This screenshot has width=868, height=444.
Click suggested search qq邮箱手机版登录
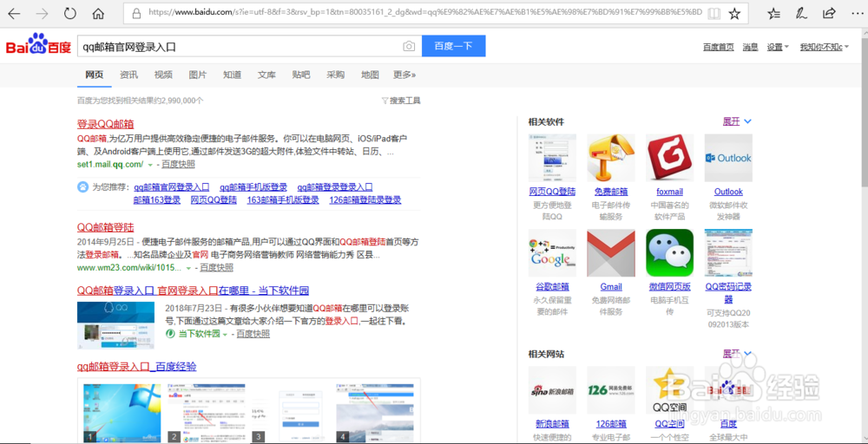253,187
